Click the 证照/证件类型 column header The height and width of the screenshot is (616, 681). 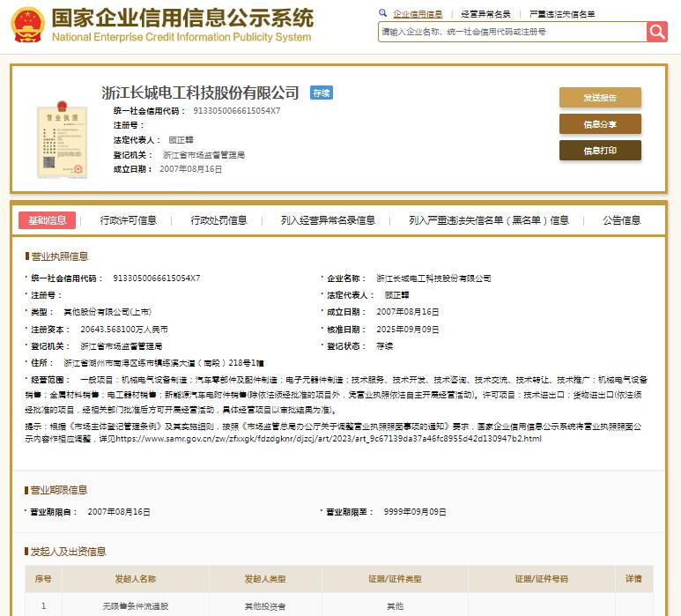click(x=395, y=579)
